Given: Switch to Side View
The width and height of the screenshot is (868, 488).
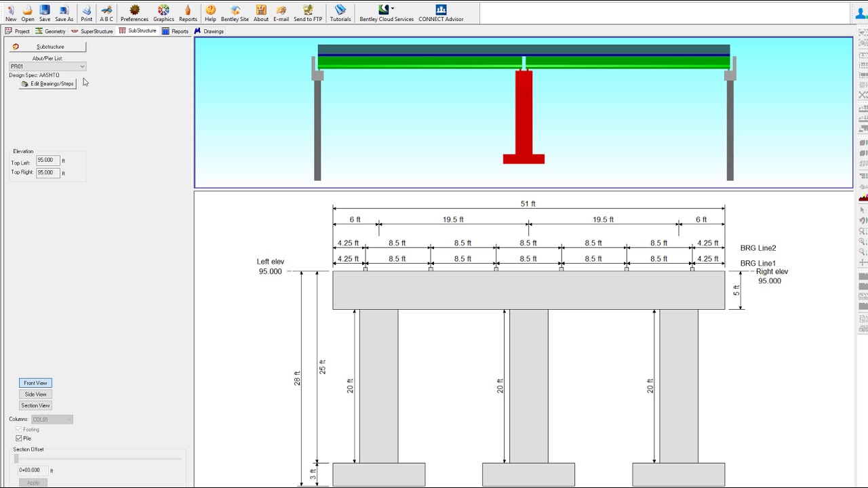Looking at the screenshot, I should 35,394.
